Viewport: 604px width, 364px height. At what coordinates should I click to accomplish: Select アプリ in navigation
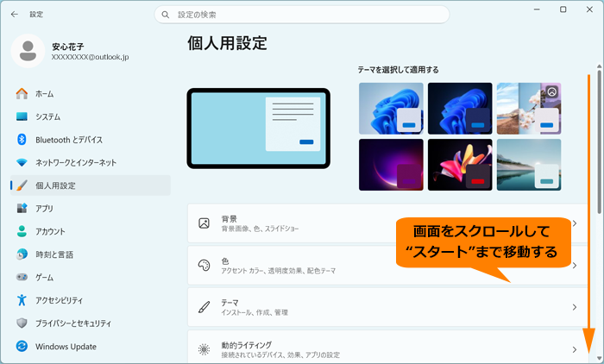pyautogui.click(x=90, y=208)
